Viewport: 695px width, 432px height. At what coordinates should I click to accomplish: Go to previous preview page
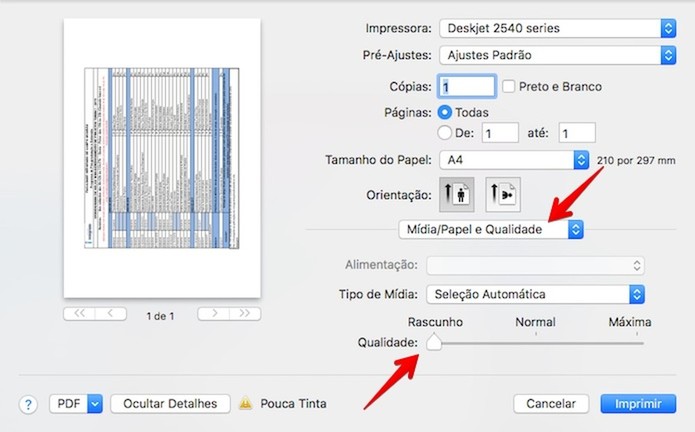(x=110, y=314)
